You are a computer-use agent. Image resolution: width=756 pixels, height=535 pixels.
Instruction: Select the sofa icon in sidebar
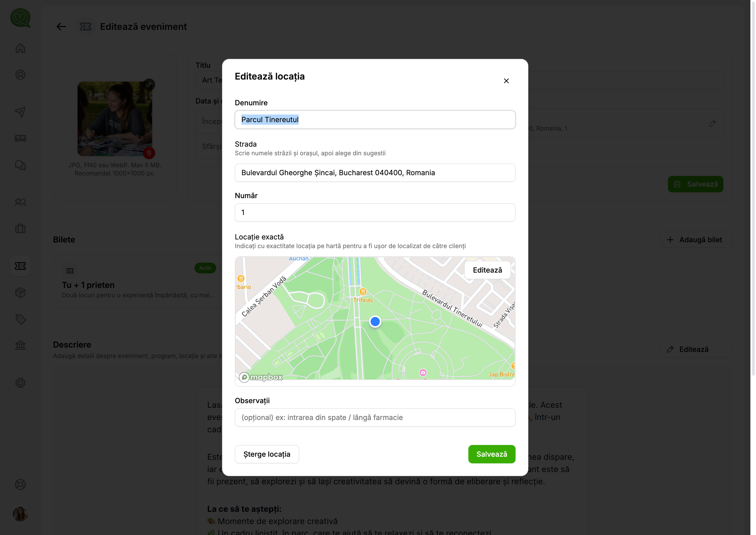(x=20, y=138)
